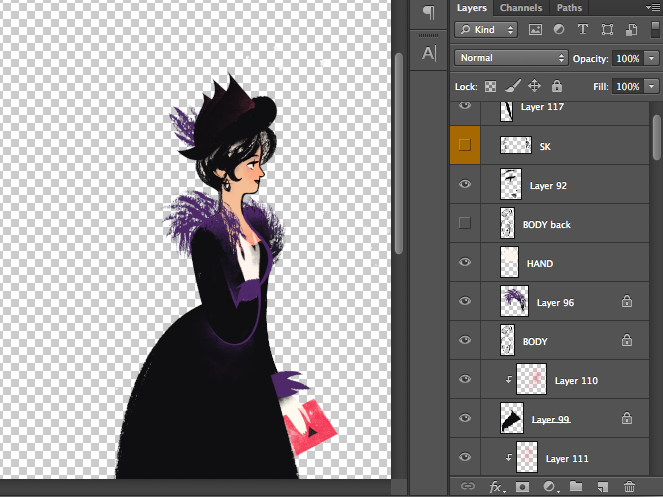This screenshot has width=663, height=497.
Task: Delete layer with trash icon
Action: [x=629, y=486]
